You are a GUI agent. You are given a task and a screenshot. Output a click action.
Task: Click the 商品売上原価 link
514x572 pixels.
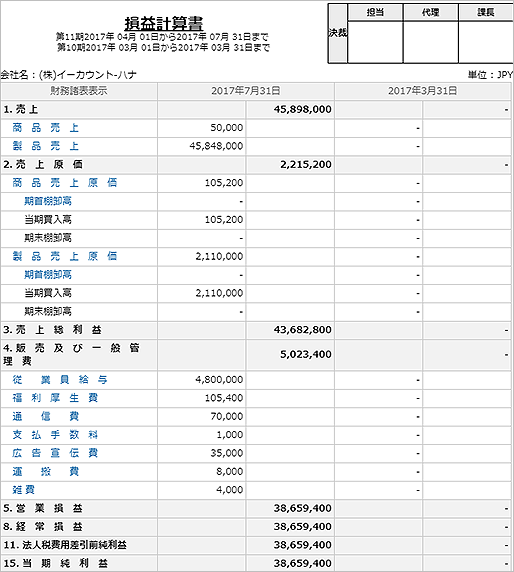coord(65,183)
